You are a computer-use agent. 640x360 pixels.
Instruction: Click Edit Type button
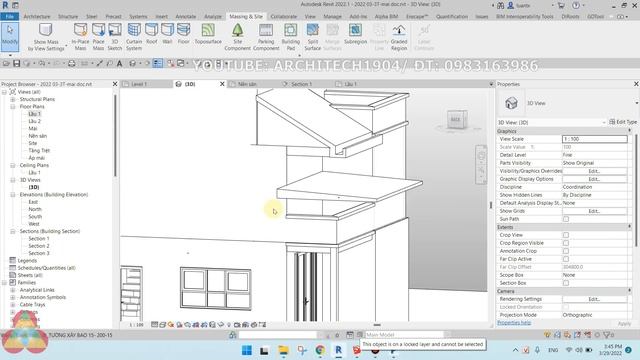[x=623, y=122]
